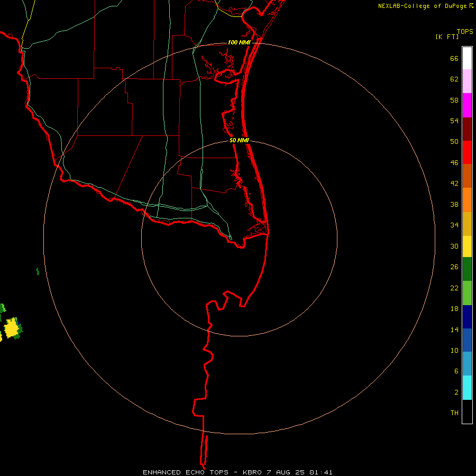Click the green echo above the yellow cell
This screenshot has width=476, height=476.
coord(3,308)
